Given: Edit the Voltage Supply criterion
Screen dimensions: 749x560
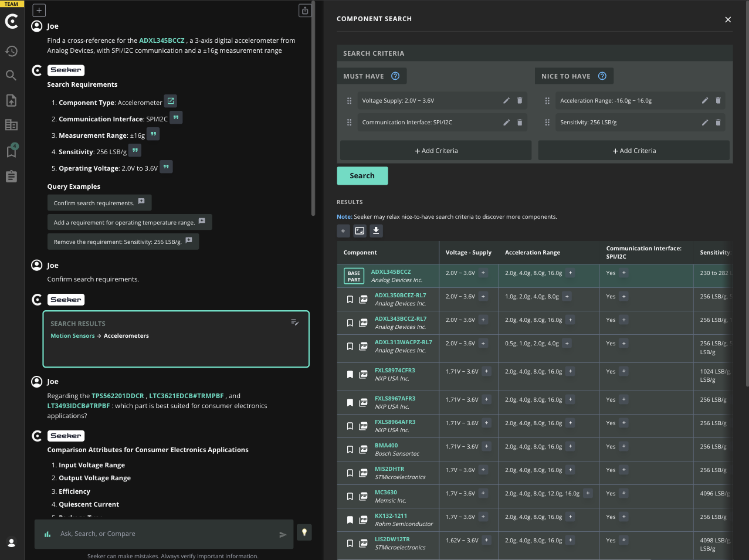Looking at the screenshot, I should coord(506,100).
